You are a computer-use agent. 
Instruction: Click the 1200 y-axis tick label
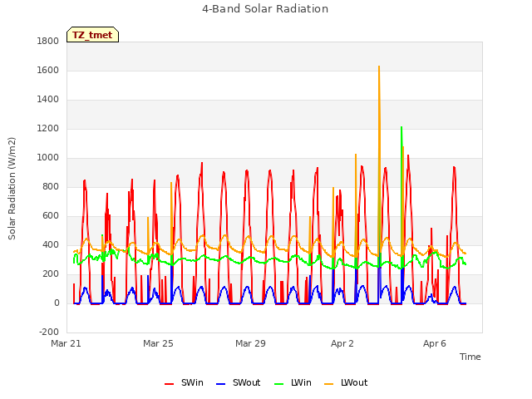48,129
